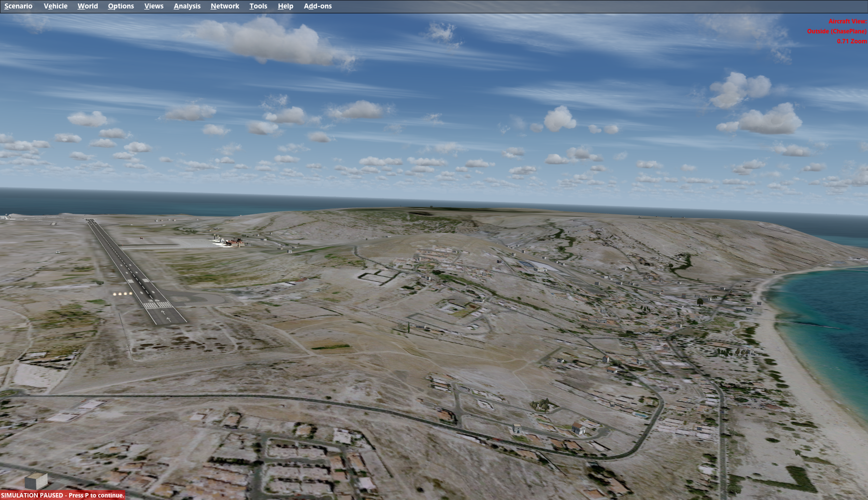The image size is (868, 500).
Task: Open the World menu
Action: pos(88,6)
